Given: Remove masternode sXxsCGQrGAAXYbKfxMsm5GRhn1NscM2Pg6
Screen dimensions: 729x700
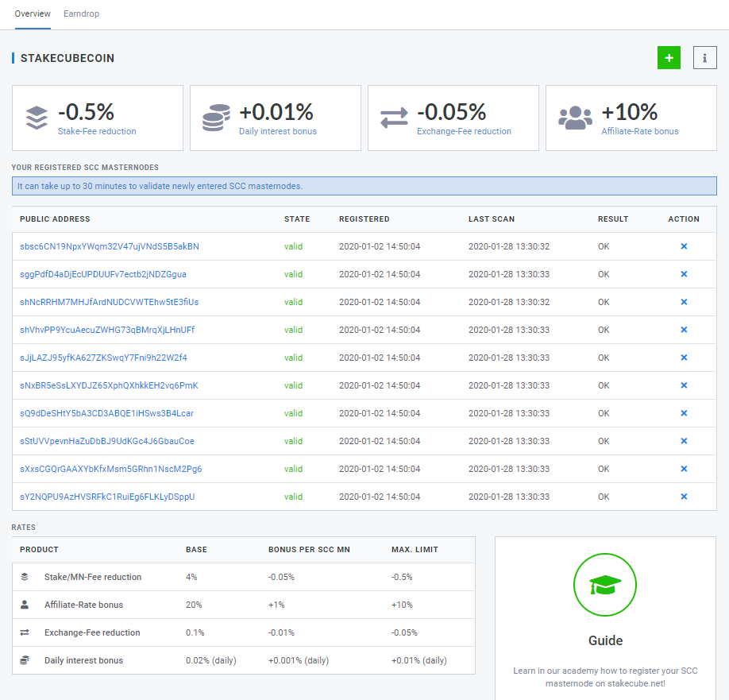Looking at the screenshot, I should (x=684, y=469).
